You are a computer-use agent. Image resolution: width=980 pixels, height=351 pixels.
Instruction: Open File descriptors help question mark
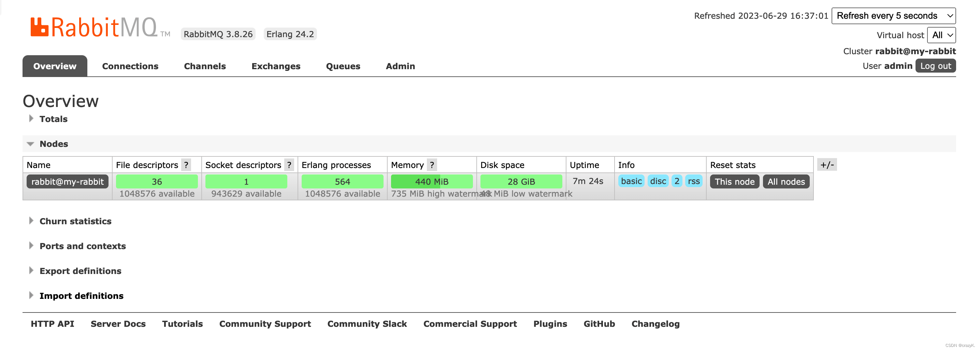[186, 165]
